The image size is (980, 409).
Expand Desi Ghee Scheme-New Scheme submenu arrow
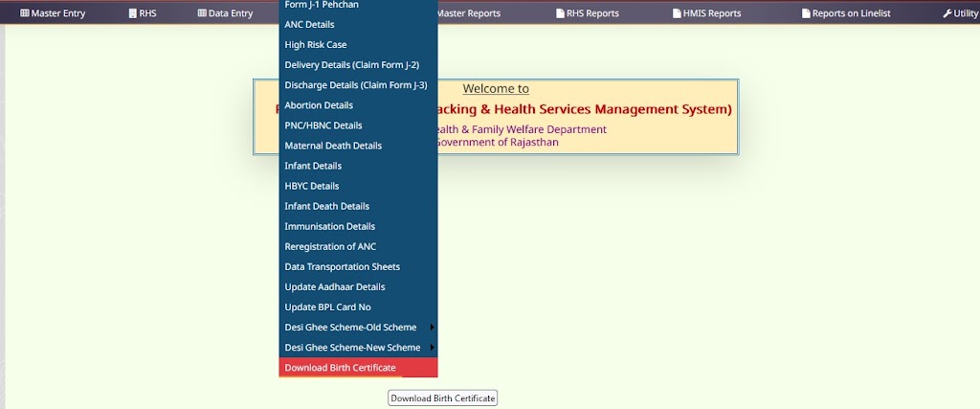pyautogui.click(x=433, y=348)
